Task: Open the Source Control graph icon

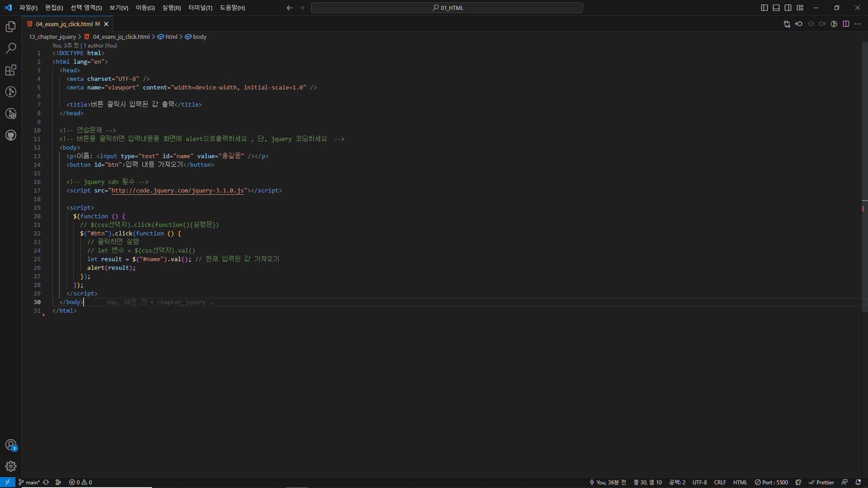Action: [11, 92]
